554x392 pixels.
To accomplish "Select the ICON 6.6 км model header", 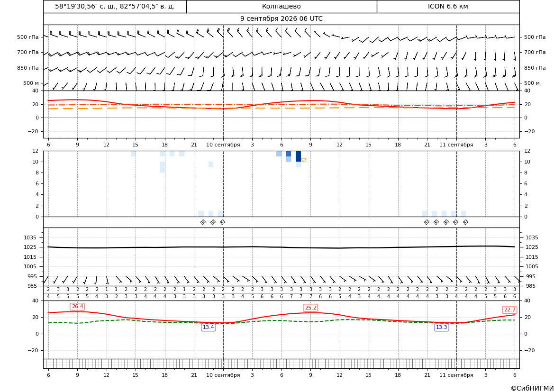I will 448,6.
